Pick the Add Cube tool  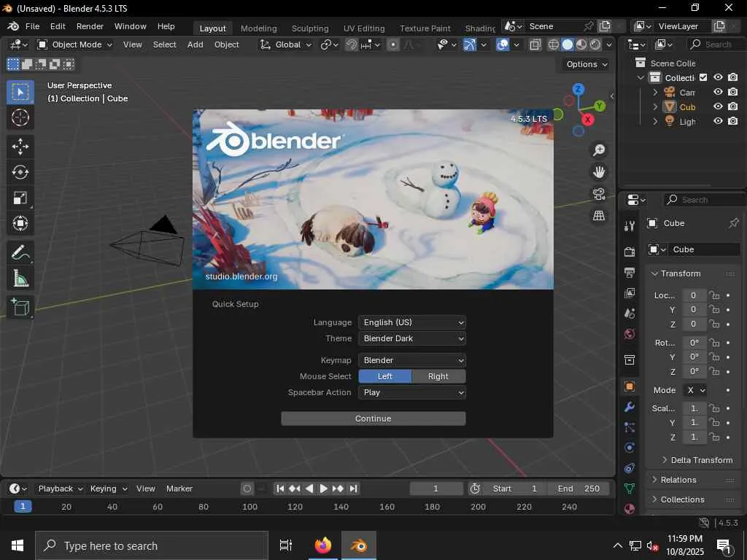pyautogui.click(x=20, y=307)
